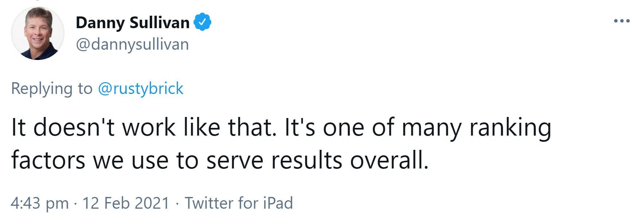Image resolution: width=644 pixels, height=220 pixels.
Task: Open Danny Sullivan's profile photo
Action: 38,33
